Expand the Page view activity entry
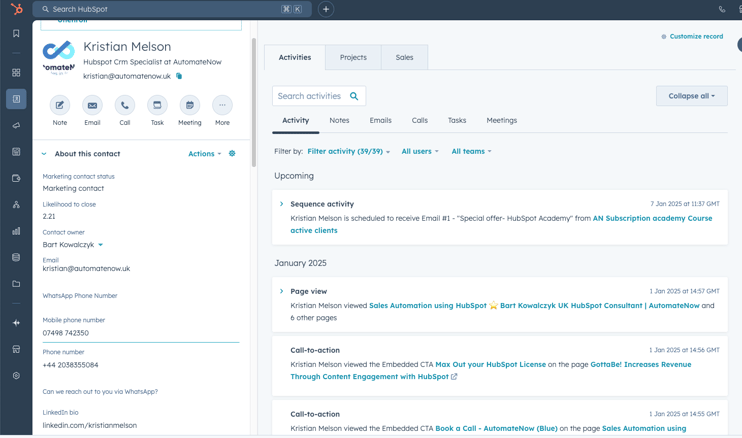The width and height of the screenshot is (742, 438). [282, 291]
